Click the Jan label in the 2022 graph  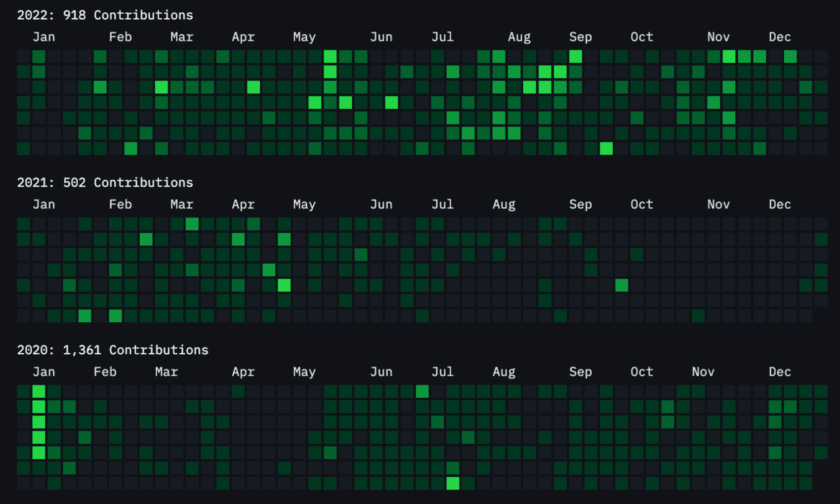point(44,38)
